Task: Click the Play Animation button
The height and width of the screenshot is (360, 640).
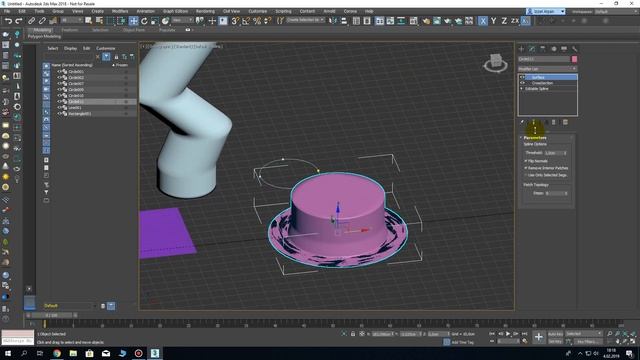Action: pyautogui.click(x=508, y=334)
